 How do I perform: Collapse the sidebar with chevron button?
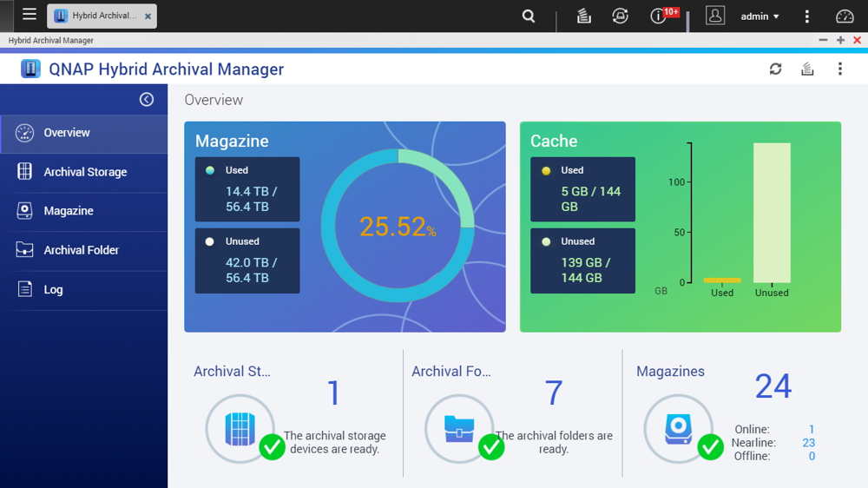146,99
